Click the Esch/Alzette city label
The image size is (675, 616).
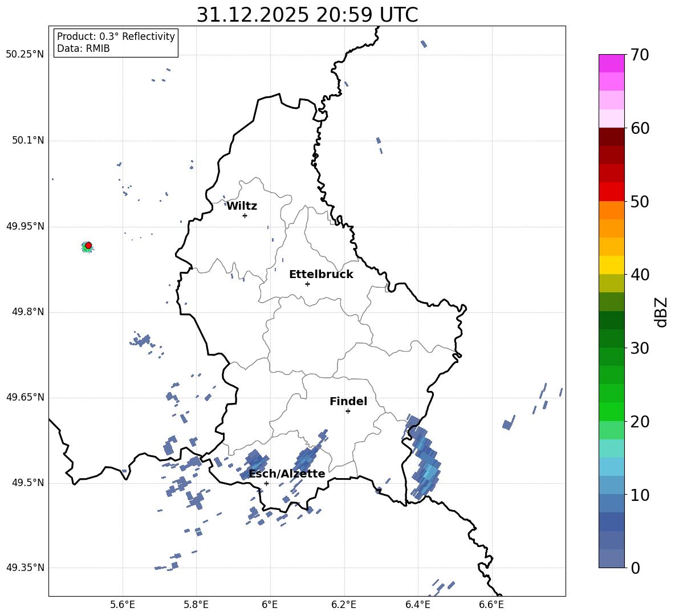[x=287, y=474]
